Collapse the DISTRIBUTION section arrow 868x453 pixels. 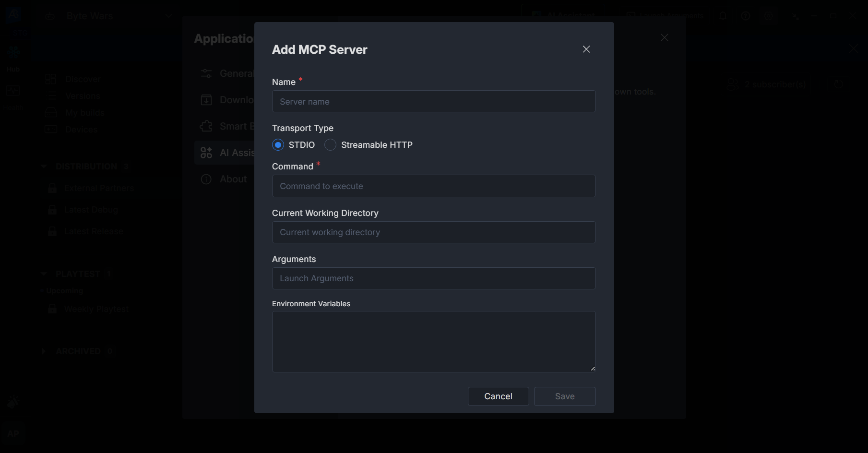click(x=44, y=167)
